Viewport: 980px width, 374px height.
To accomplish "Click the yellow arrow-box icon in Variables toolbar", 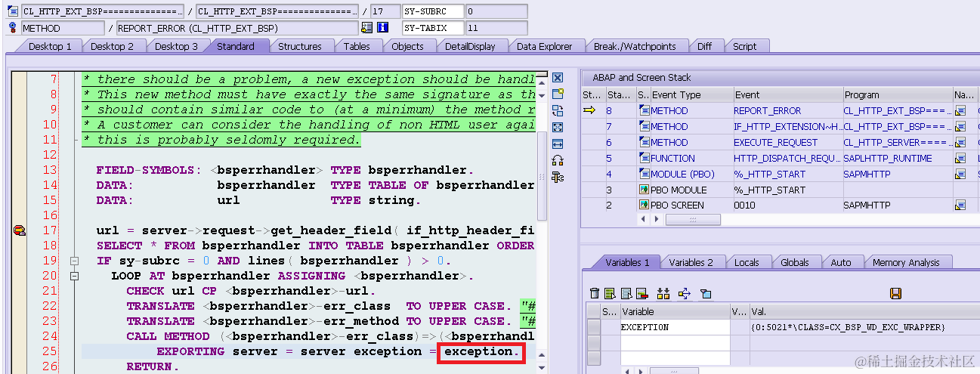I will (685, 293).
